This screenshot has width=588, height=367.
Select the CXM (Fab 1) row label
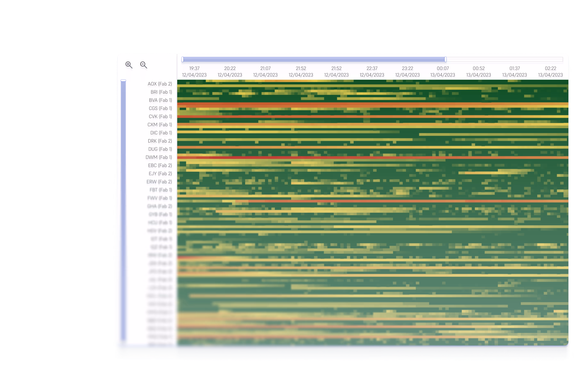click(x=160, y=125)
